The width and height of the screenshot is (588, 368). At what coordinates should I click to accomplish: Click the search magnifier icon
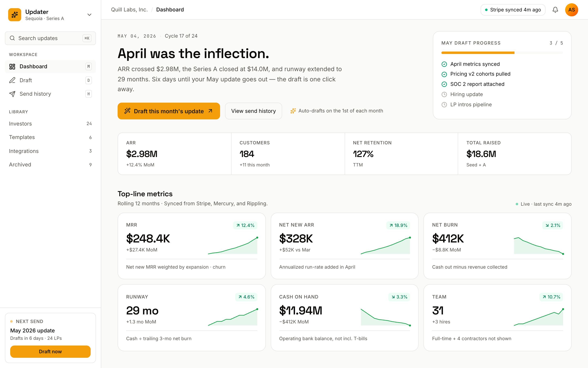(x=12, y=38)
